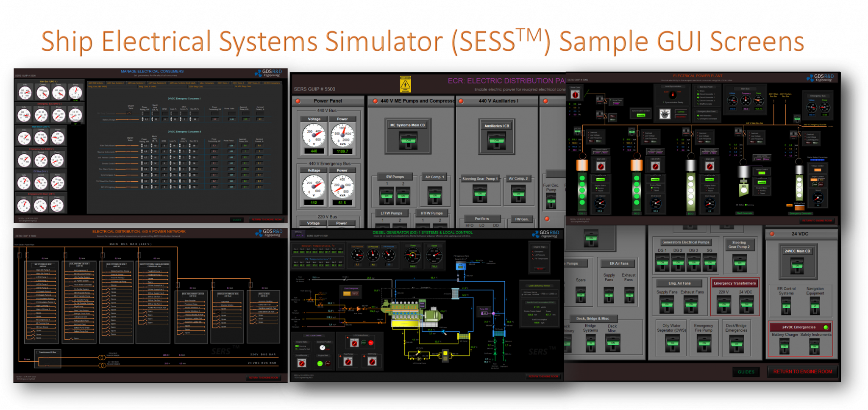
Task: Open the 440V Aux. Systems II tab
Action: click(x=136, y=83)
